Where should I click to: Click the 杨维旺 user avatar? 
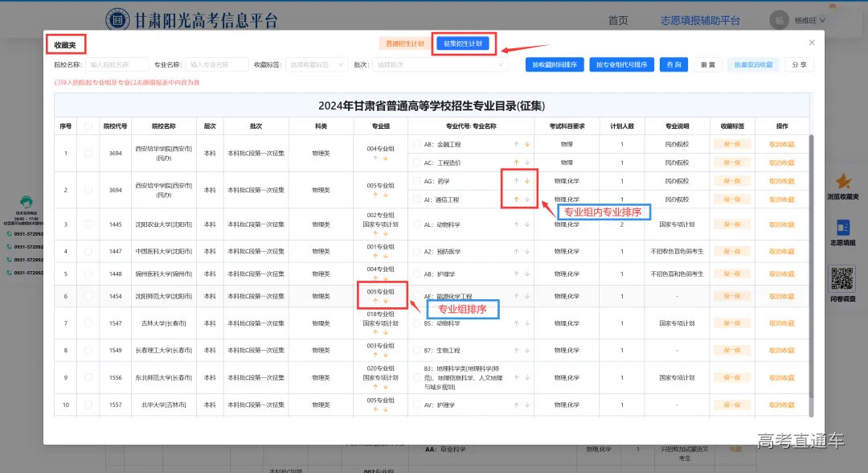(777, 19)
